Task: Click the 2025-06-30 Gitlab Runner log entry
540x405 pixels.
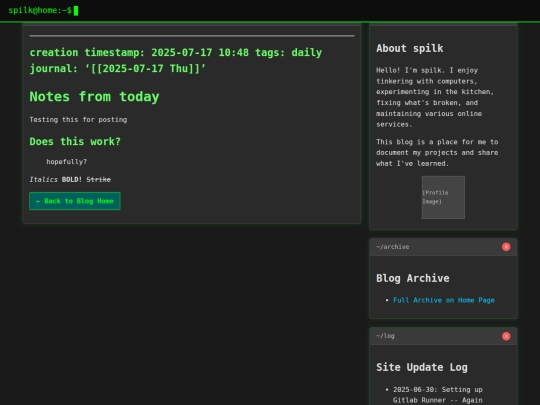Action: pyautogui.click(x=438, y=395)
